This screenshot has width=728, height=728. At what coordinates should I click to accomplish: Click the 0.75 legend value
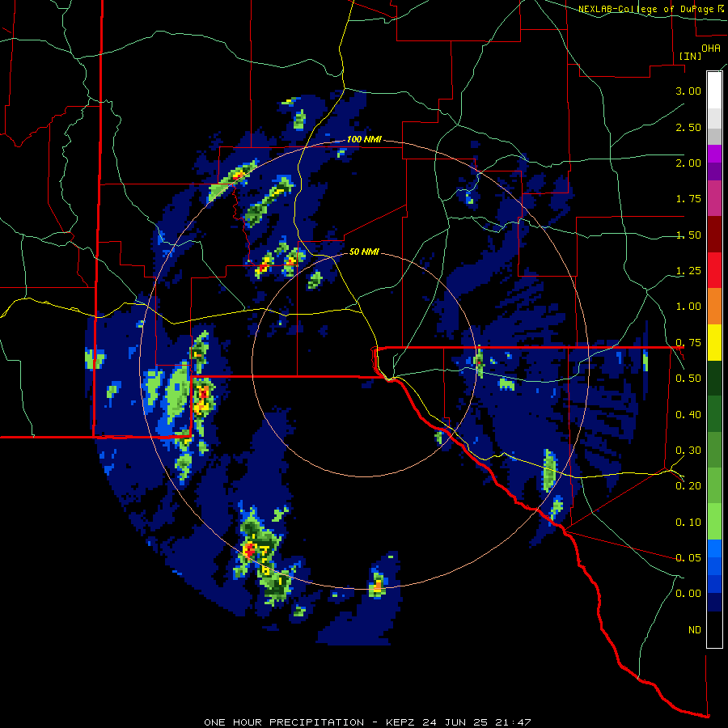[x=688, y=343]
